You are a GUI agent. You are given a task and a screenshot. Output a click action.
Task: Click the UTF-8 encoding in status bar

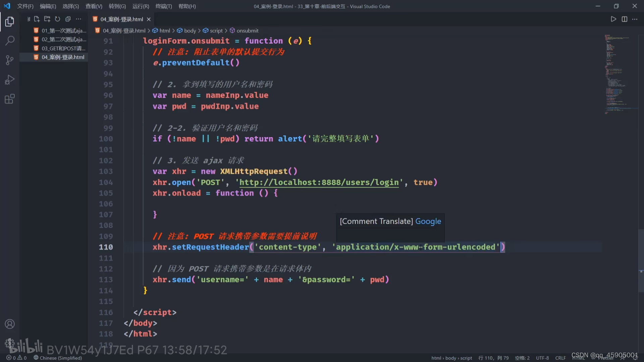click(542, 358)
